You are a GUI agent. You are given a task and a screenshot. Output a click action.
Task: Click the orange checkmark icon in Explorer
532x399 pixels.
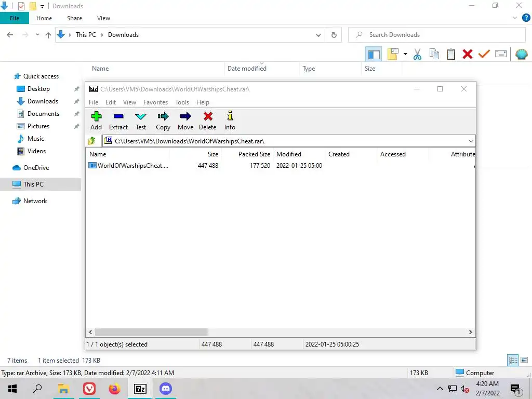[484, 54]
